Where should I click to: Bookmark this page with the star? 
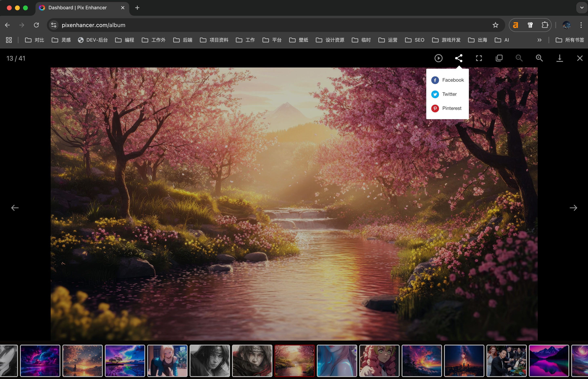coord(495,25)
